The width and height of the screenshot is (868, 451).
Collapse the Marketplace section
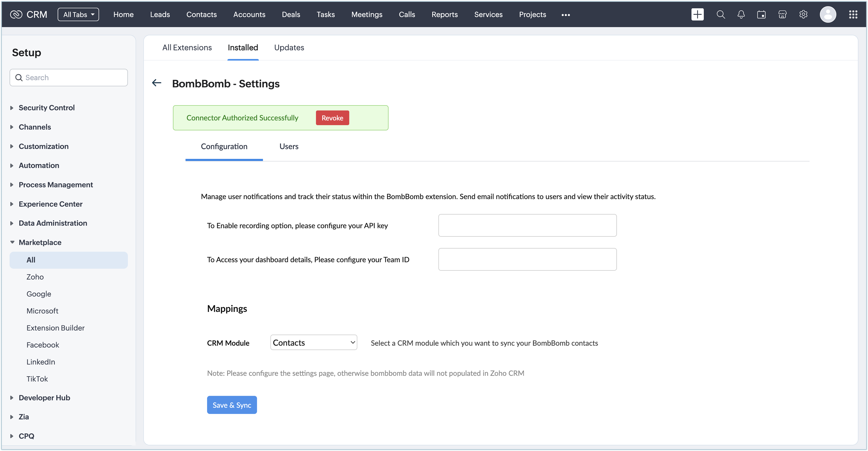tap(39, 242)
